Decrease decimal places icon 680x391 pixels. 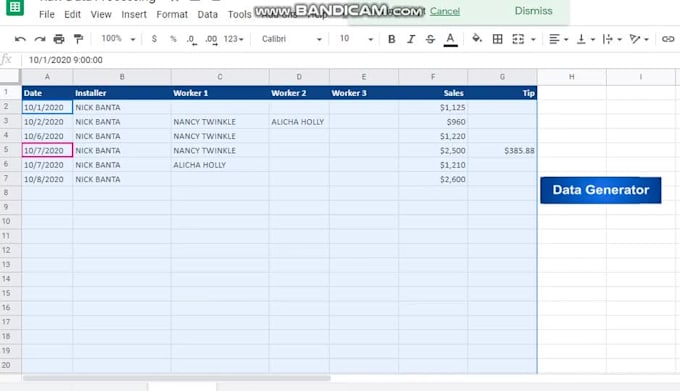coord(192,39)
